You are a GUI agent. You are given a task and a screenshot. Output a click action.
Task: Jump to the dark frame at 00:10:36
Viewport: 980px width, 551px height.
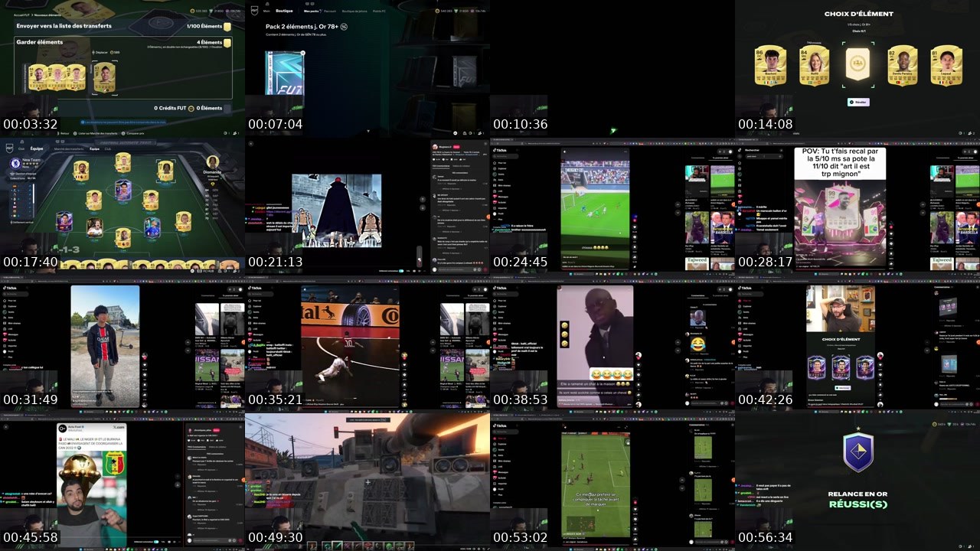point(612,69)
